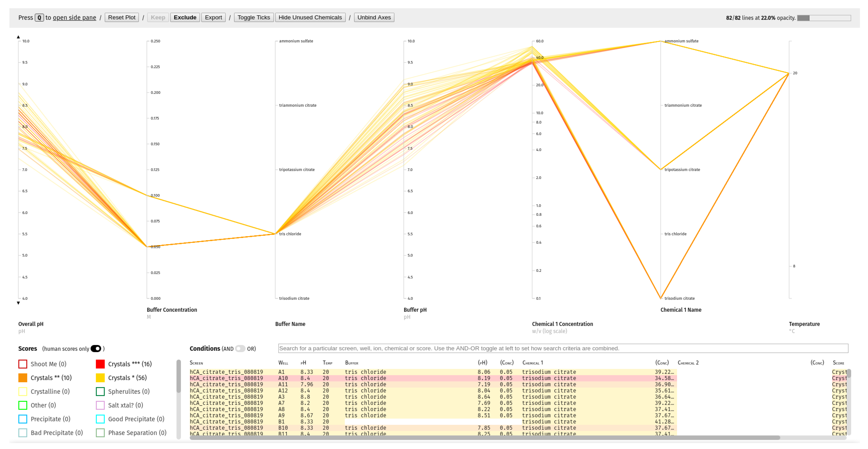Viewport: 868px width, 449px height.
Task: Toggle the Bad Precipitate score box
Action: [23, 433]
